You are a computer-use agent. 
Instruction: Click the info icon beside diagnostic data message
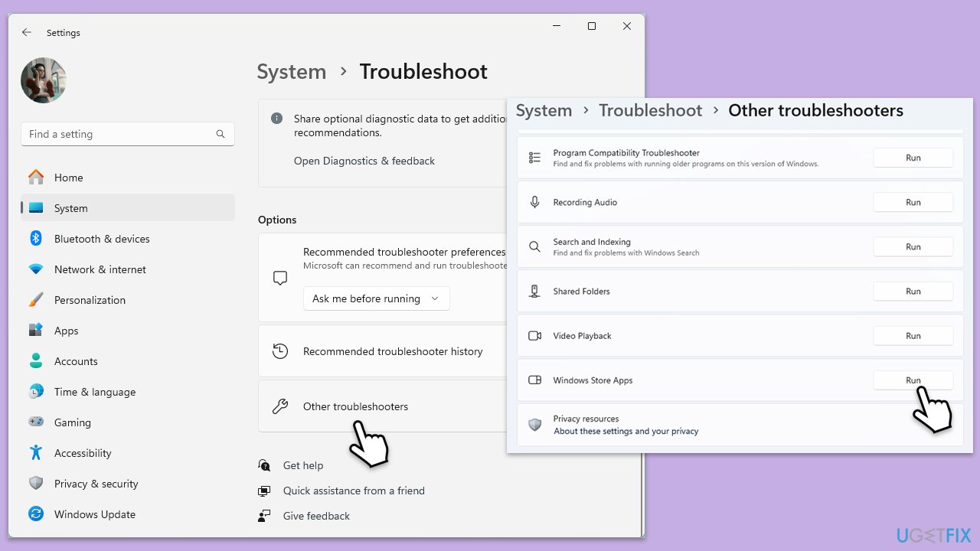tap(277, 119)
